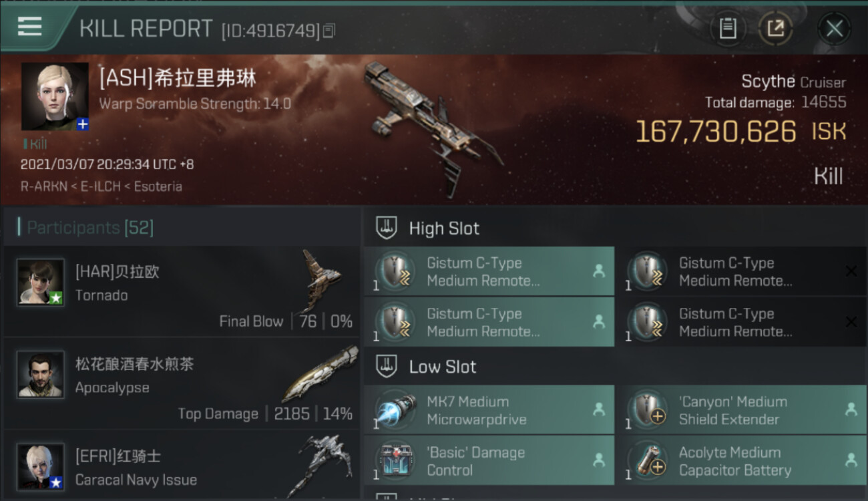The width and height of the screenshot is (868, 501).
Task: Share the kill report via export icon
Action: pos(775,28)
